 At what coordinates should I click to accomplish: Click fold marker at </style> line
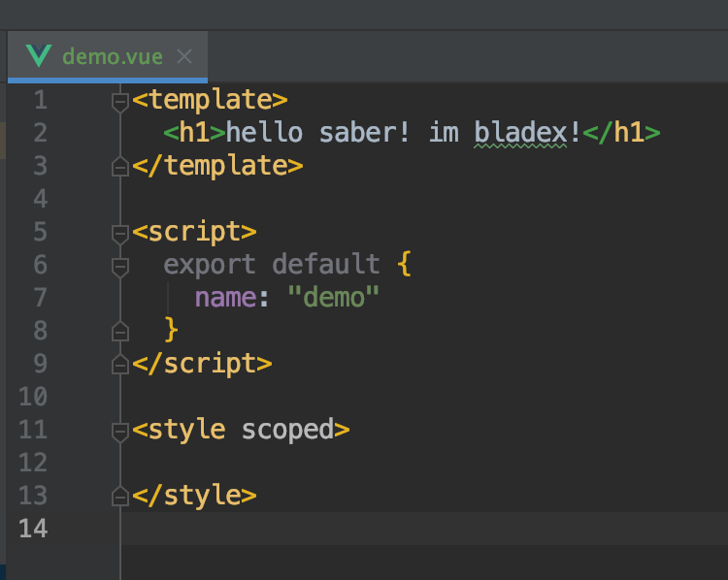coord(120,496)
